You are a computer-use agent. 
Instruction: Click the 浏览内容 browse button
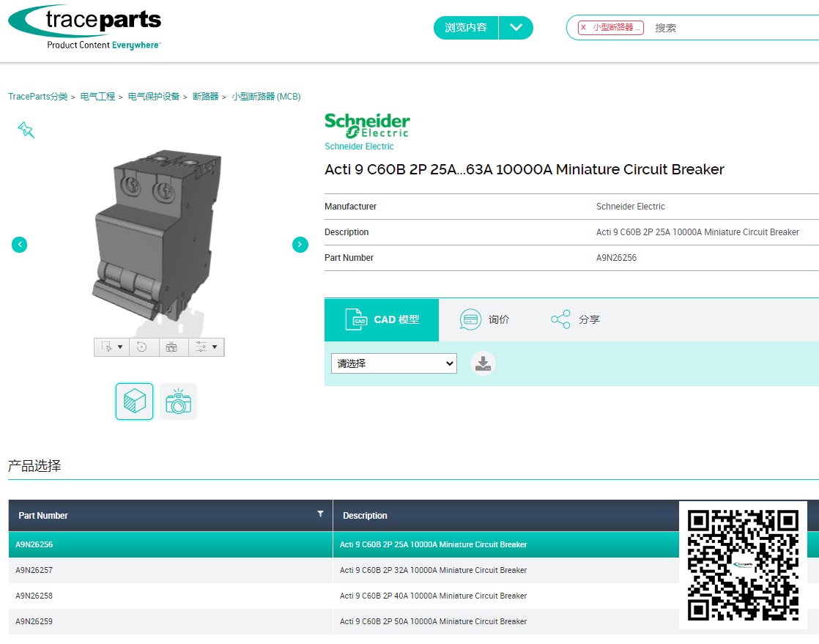(x=465, y=28)
